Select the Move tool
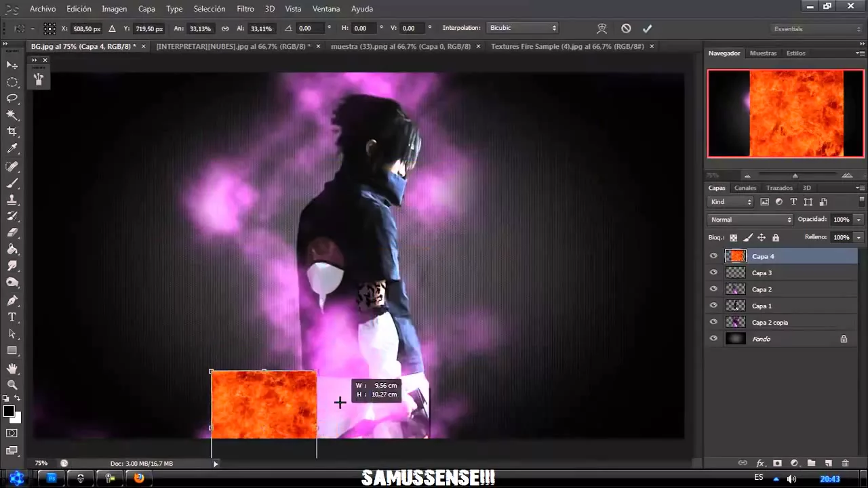The height and width of the screenshot is (488, 868). click(12, 65)
